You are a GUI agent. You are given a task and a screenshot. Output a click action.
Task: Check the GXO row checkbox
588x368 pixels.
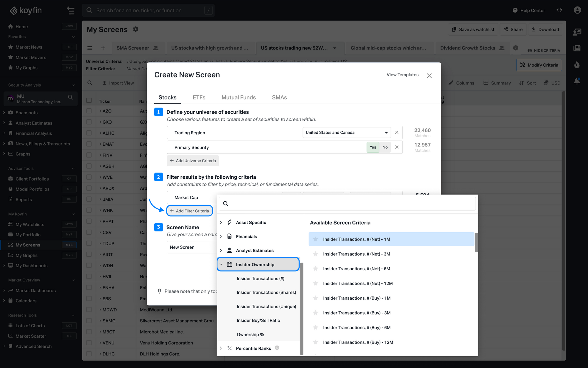click(x=89, y=122)
